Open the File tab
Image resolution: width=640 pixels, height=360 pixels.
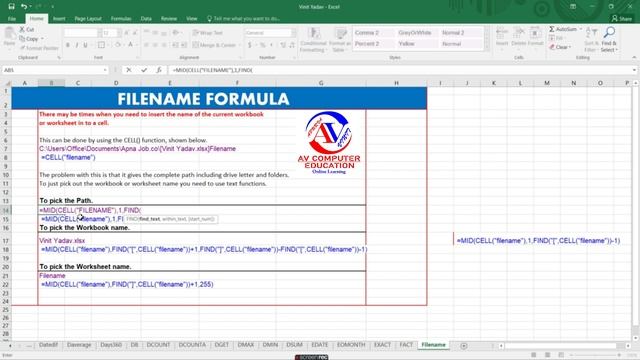point(12,19)
